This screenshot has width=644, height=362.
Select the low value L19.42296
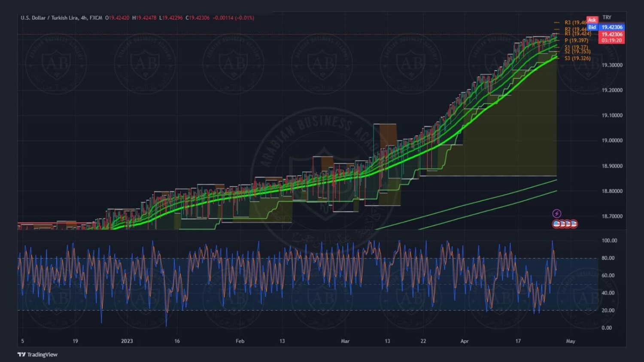pos(171,18)
